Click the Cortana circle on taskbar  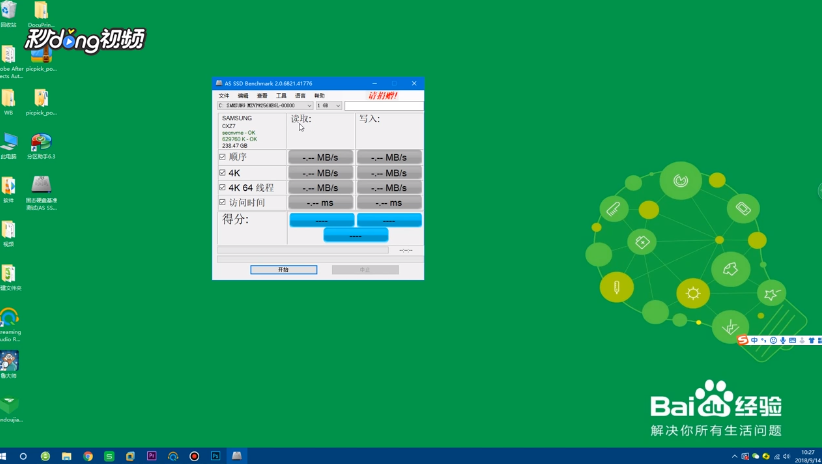coord(23,456)
